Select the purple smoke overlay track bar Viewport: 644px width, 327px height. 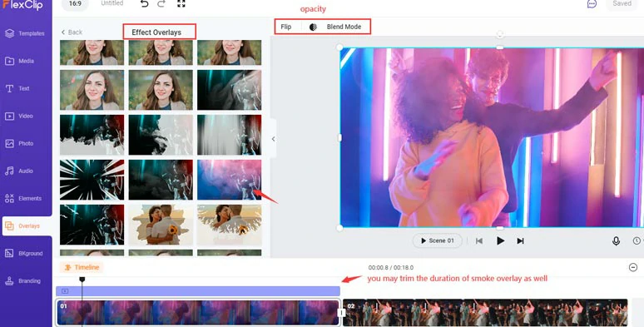pyautogui.click(x=198, y=291)
